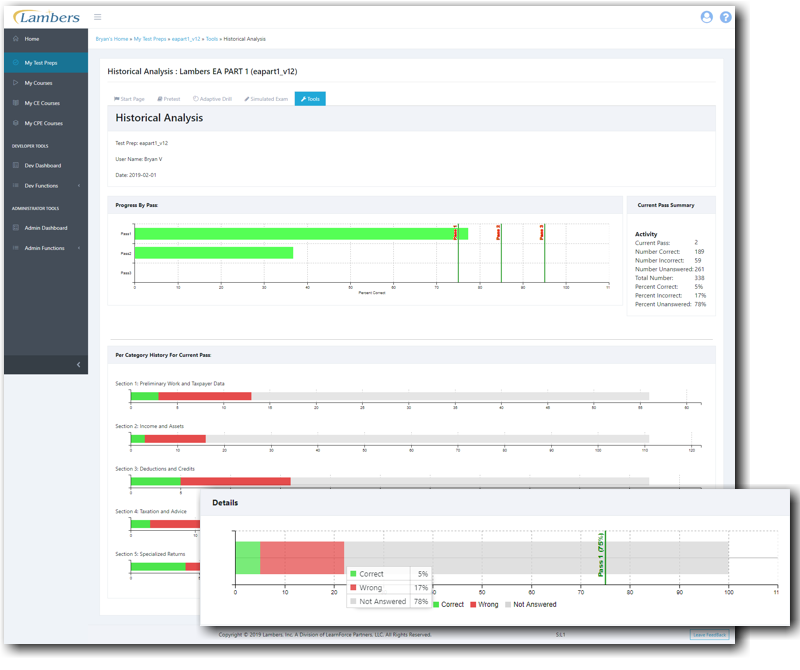Switch to the Adaptive Drill tab

pyautogui.click(x=212, y=99)
